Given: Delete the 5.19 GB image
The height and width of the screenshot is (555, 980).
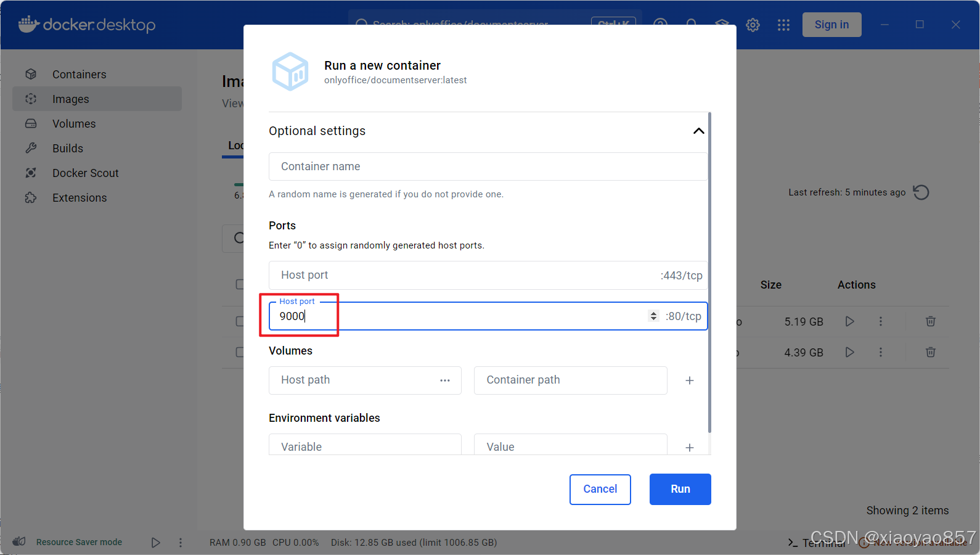Looking at the screenshot, I should pyautogui.click(x=930, y=321).
